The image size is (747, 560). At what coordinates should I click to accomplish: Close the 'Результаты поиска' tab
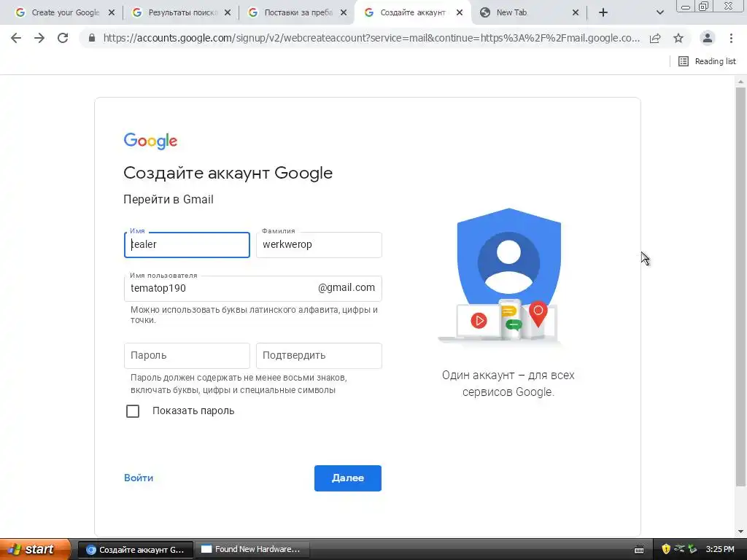coord(228,13)
